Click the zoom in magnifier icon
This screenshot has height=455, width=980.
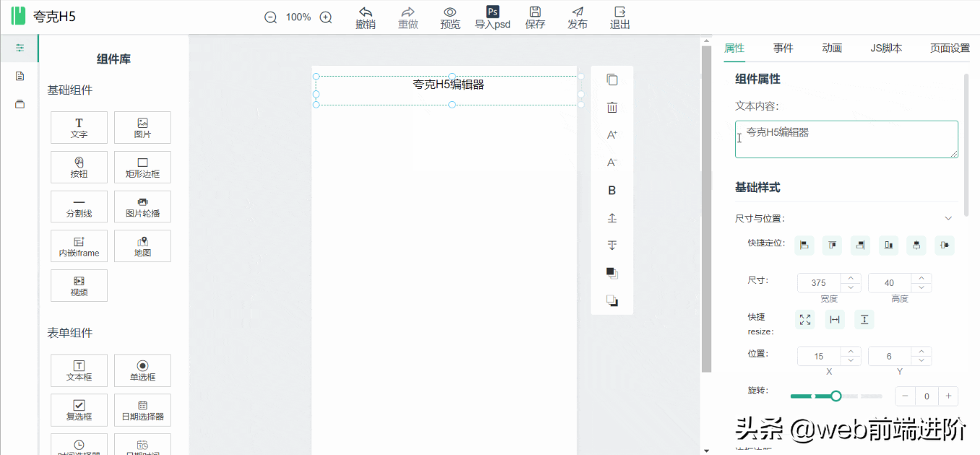(326, 17)
